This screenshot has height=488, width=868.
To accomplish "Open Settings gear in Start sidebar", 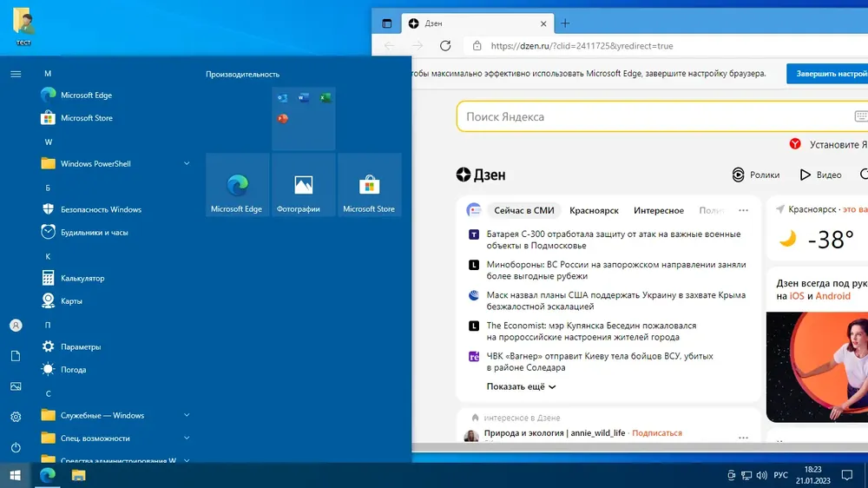I will 16,417.
